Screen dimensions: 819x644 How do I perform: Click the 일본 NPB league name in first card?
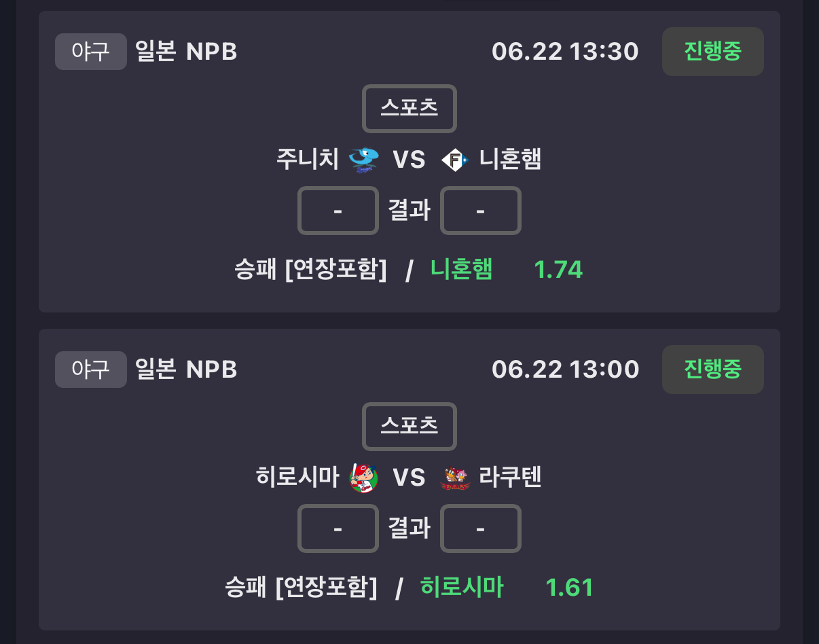[x=186, y=52]
